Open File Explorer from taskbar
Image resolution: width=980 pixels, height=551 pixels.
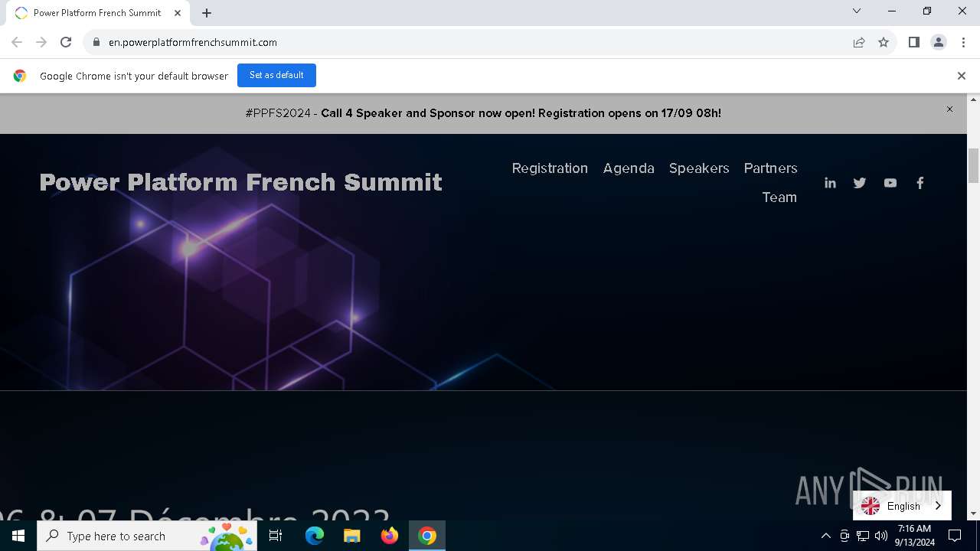pos(352,536)
